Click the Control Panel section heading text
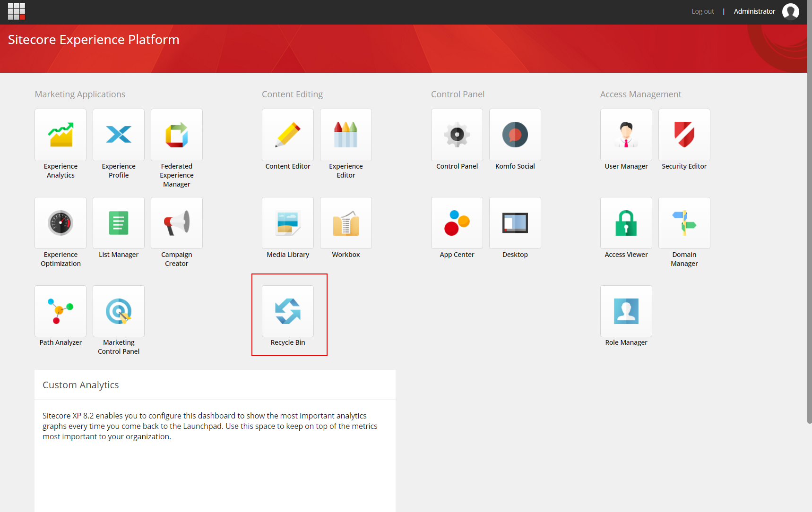The width and height of the screenshot is (812, 512). [458, 94]
